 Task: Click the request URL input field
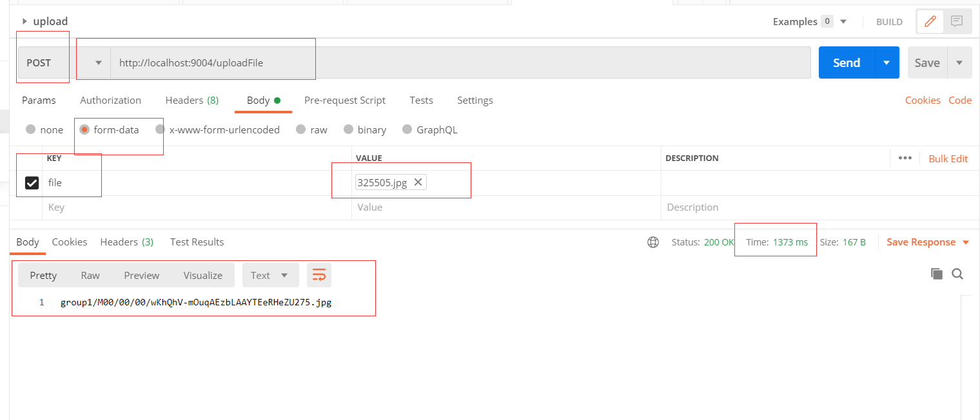tap(460, 62)
